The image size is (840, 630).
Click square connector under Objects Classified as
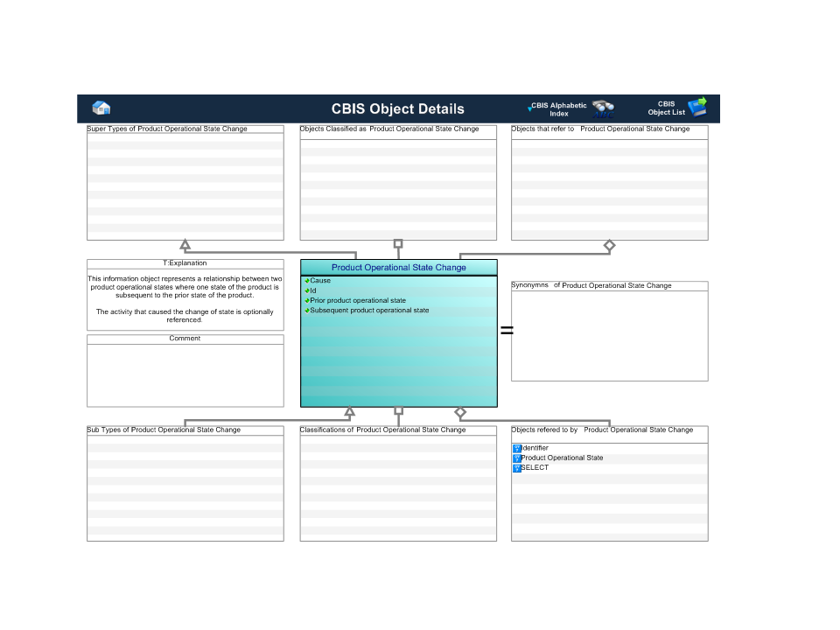click(x=398, y=244)
